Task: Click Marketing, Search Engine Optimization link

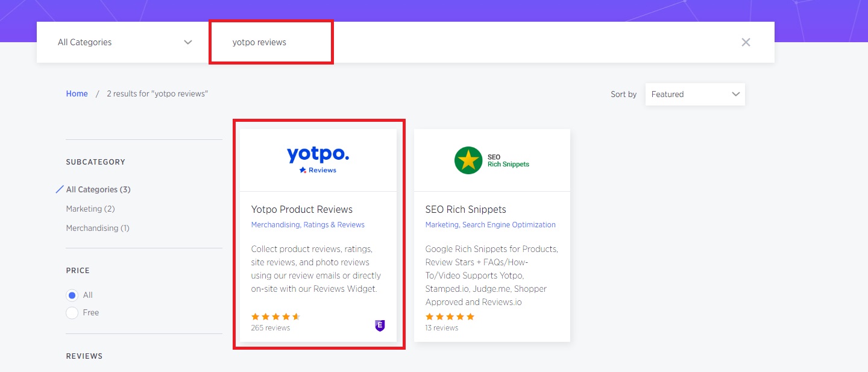Action: tap(491, 225)
